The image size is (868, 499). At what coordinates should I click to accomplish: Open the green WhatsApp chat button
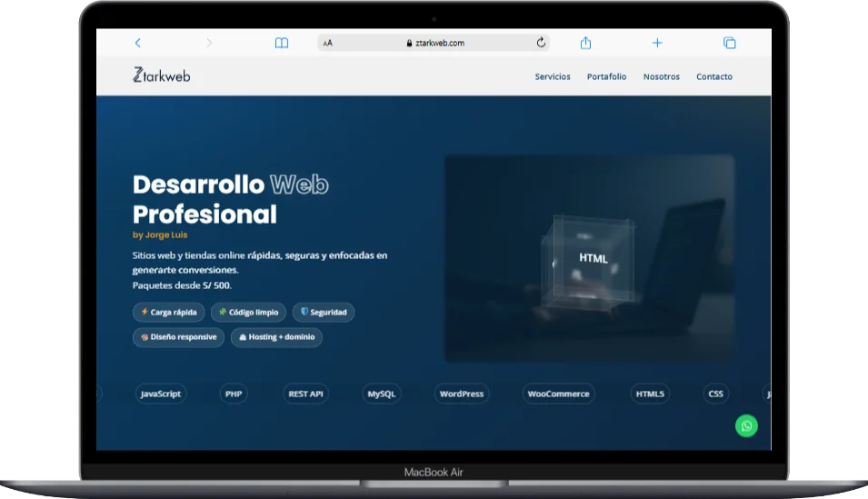pyautogui.click(x=746, y=426)
